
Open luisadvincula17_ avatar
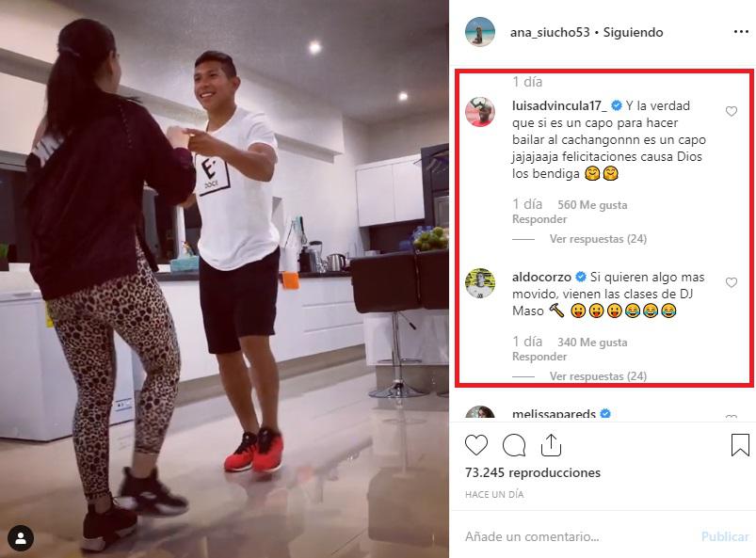[x=480, y=111]
